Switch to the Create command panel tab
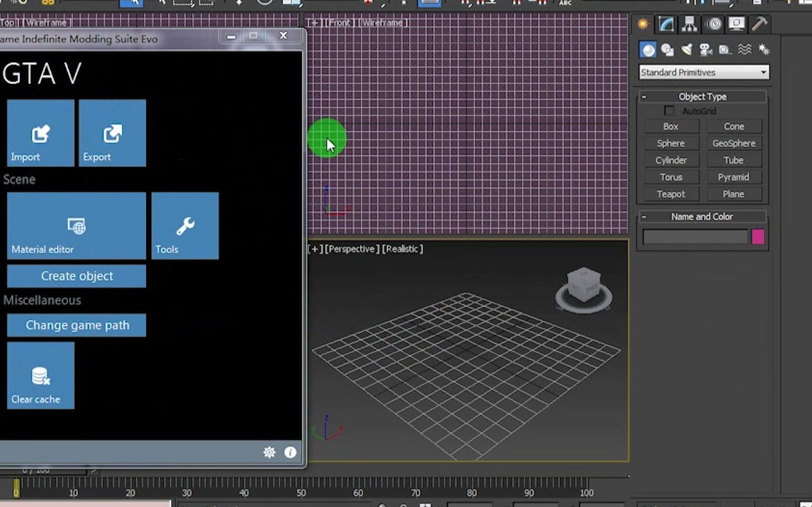 click(643, 24)
